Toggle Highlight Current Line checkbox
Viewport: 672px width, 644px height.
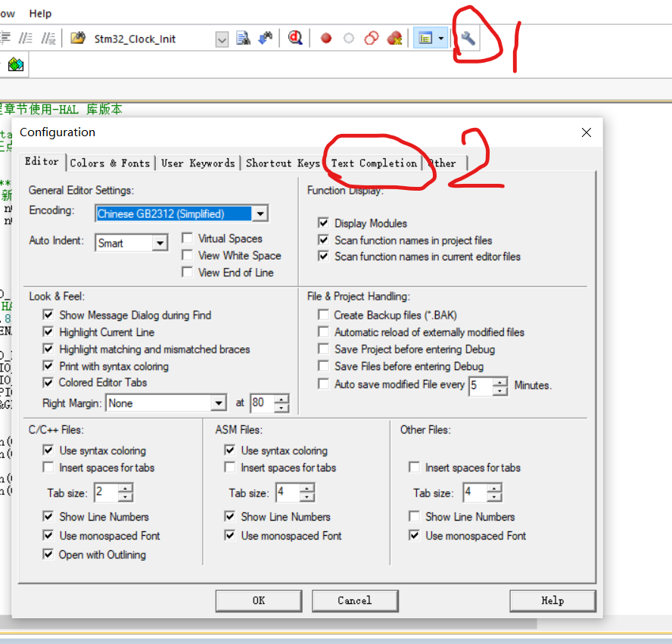48,332
